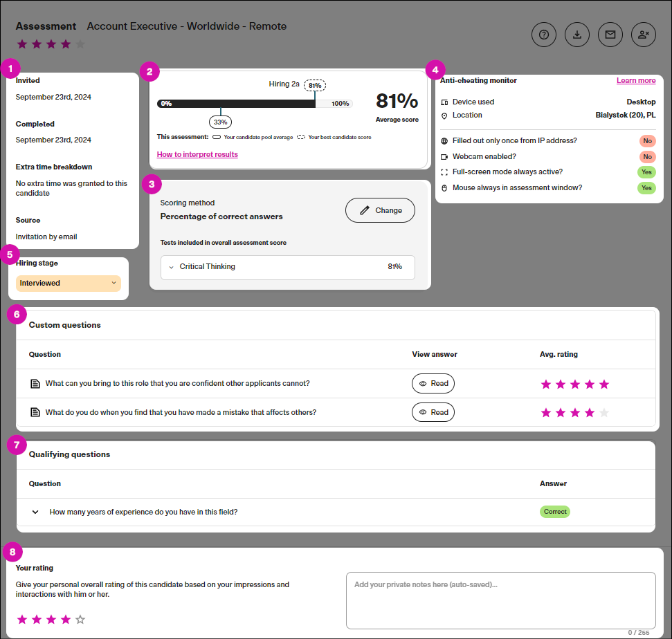Image resolution: width=672 pixels, height=639 pixels.
Task: Open the Interviewed hiring stage dropdown
Action: click(x=68, y=283)
